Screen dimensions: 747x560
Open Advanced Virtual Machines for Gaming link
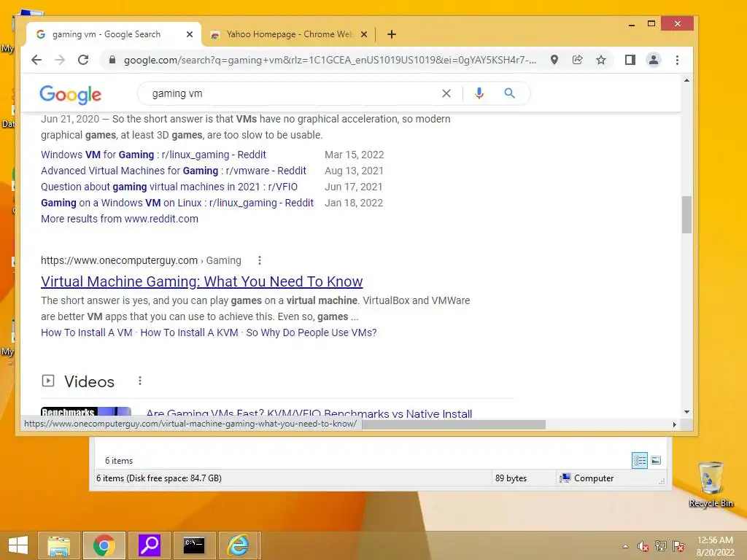coord(174,171)
